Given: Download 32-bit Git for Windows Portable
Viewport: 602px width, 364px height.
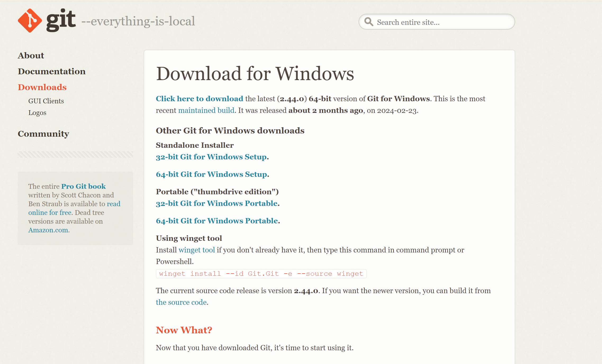Looking at the screenshot, I should [x=217, y=203].
